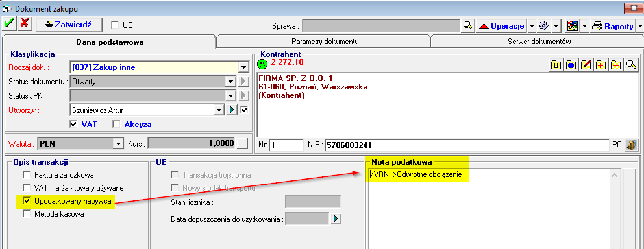Click the green checkmark accept icon

click(8, 24)
